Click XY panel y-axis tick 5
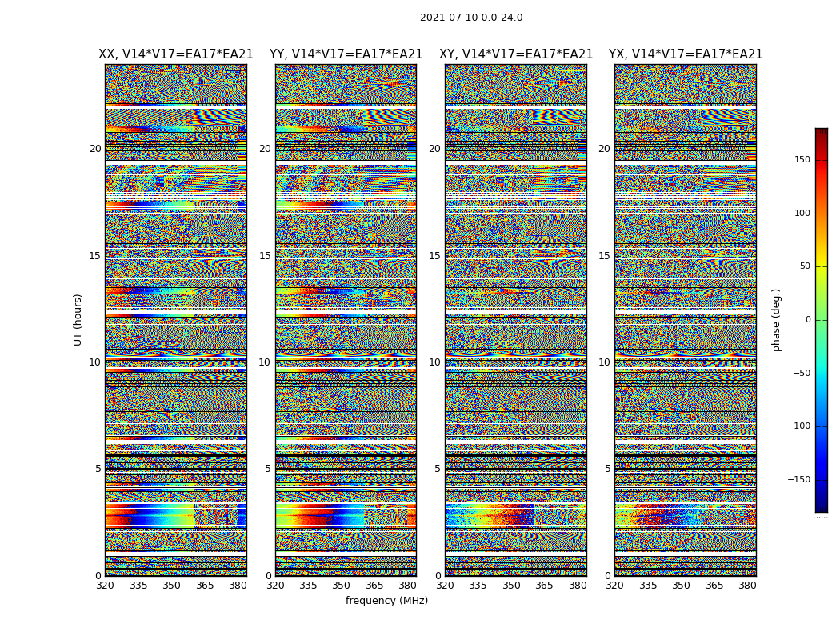840x640 pixels. 438,469
